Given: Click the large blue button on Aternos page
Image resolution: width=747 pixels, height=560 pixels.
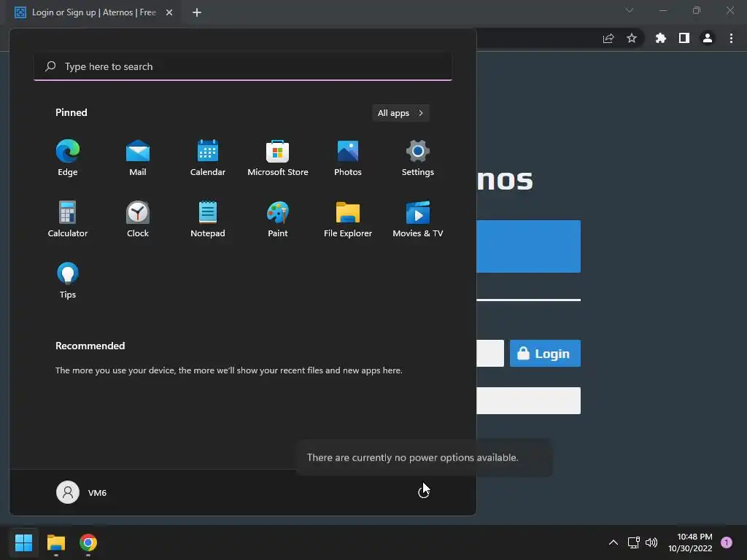Looking at the screenshot, I should [x=528, y=246].
